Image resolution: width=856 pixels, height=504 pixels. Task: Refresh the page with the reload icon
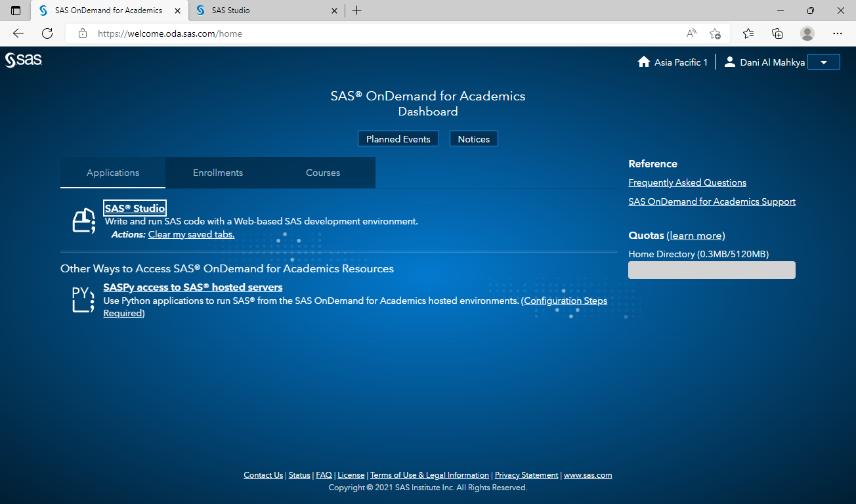coord(47,33)
